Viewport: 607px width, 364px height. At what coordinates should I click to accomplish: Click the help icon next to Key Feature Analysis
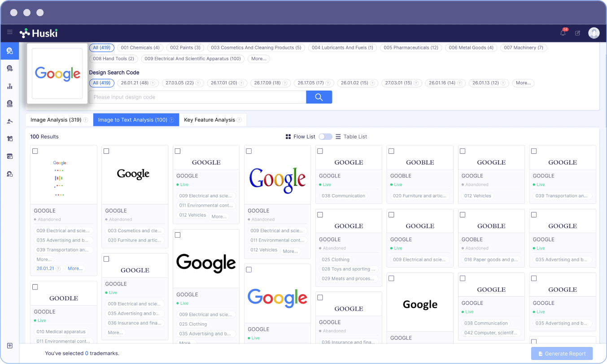(x=239, y=120)
